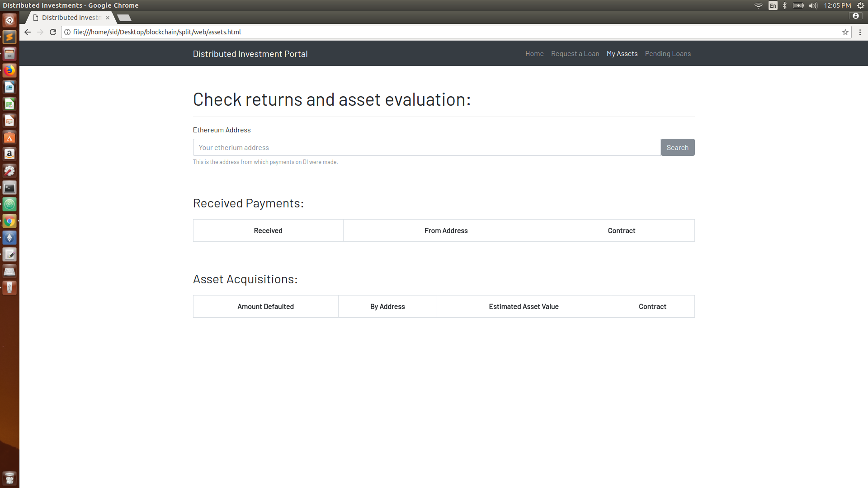868x488 pixels.
Task: Launch Sublime Text from the dock
Action: (x=9, y=37)
